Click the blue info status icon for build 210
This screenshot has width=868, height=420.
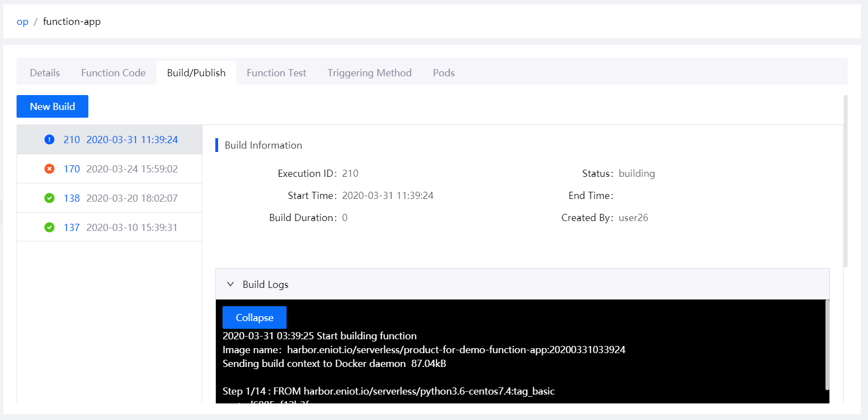coord(49,140)
